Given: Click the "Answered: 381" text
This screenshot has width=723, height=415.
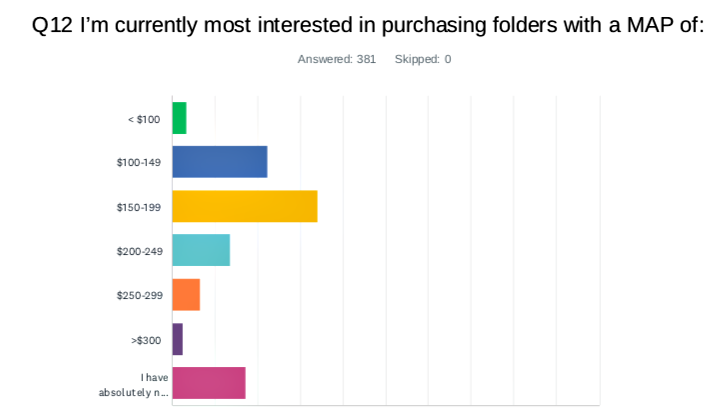Looking at the screenshot, I should [x=337, y=59].
